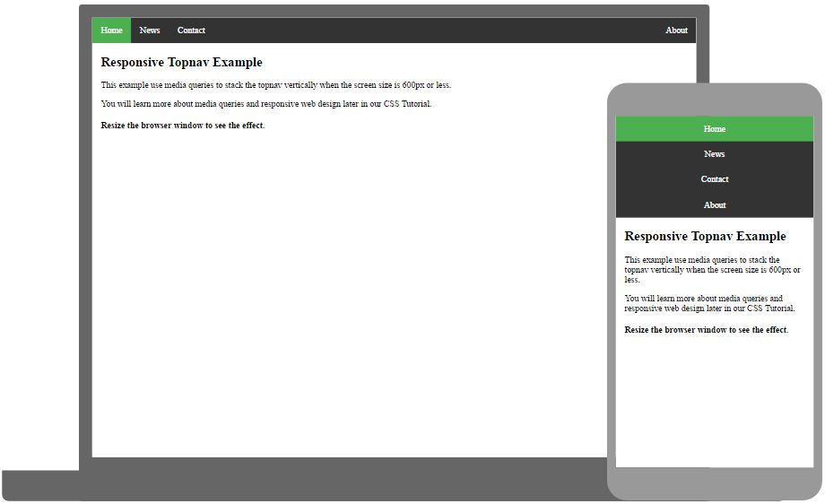Click the dark gray laptop base
825x504 pixels.
tap(305, 484)
